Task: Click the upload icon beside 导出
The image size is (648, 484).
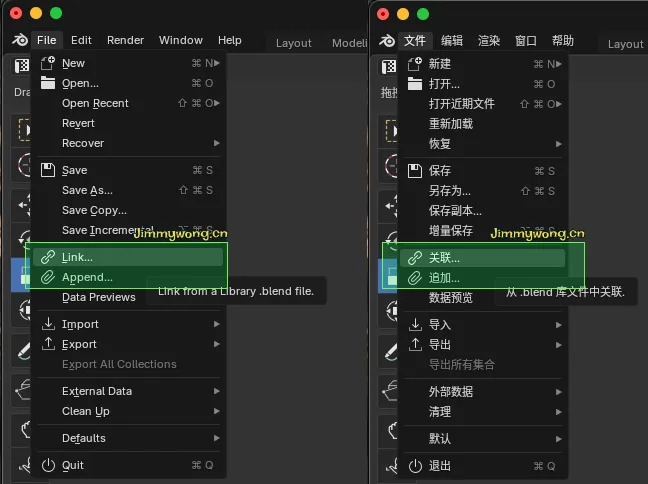Action: [415, 345]
